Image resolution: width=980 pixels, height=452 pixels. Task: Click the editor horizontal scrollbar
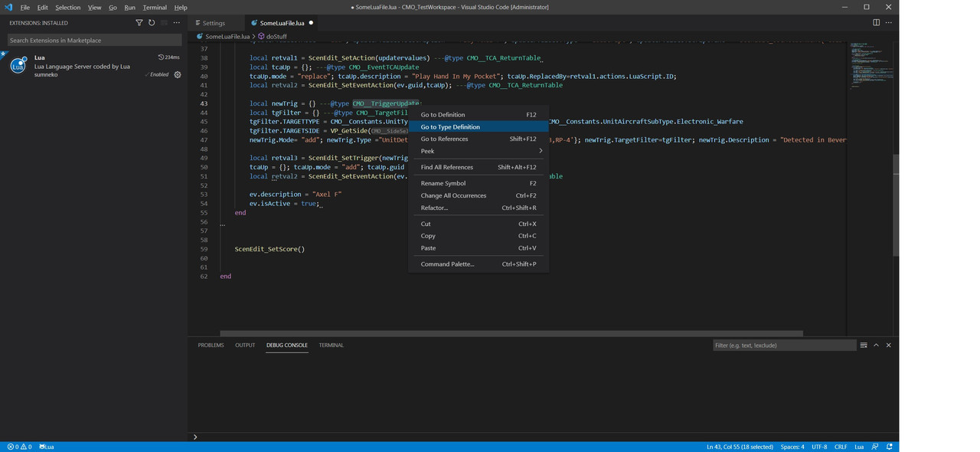[x=511, y=333]
